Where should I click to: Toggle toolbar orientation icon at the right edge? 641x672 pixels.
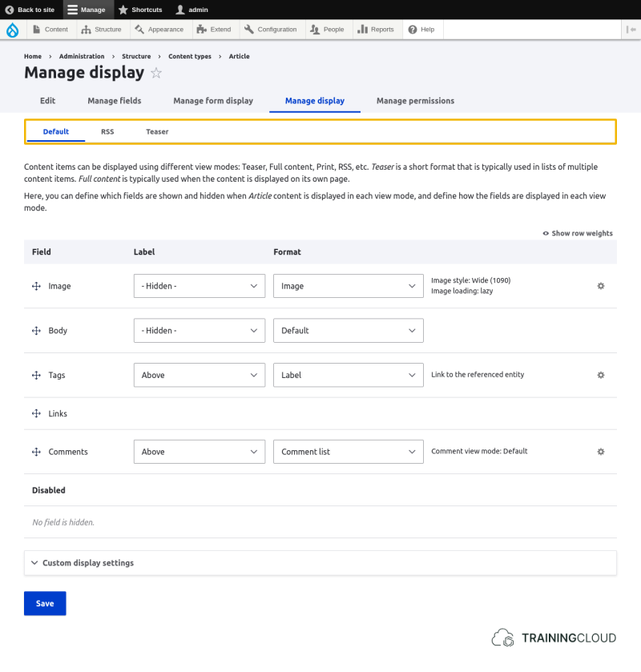point(631,30)
